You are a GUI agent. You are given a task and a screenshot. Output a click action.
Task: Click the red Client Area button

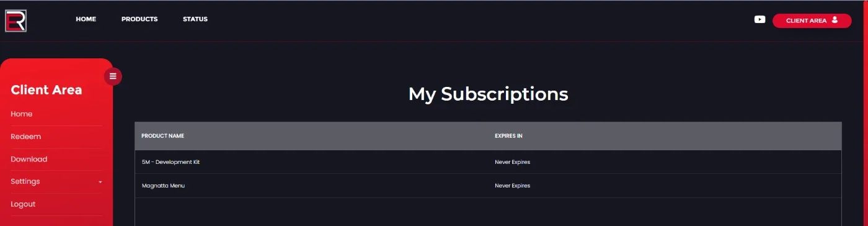pyautogui.click(x=812, y=20)
